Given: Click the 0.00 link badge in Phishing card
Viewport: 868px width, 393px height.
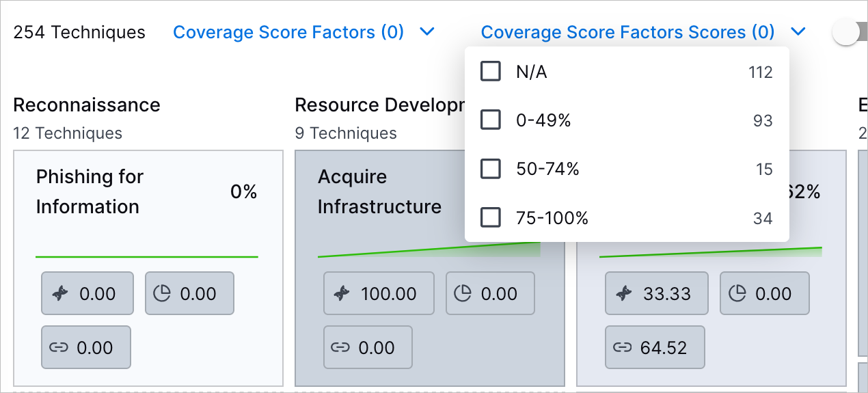Looking at the screenshot, I should (86, 347).
